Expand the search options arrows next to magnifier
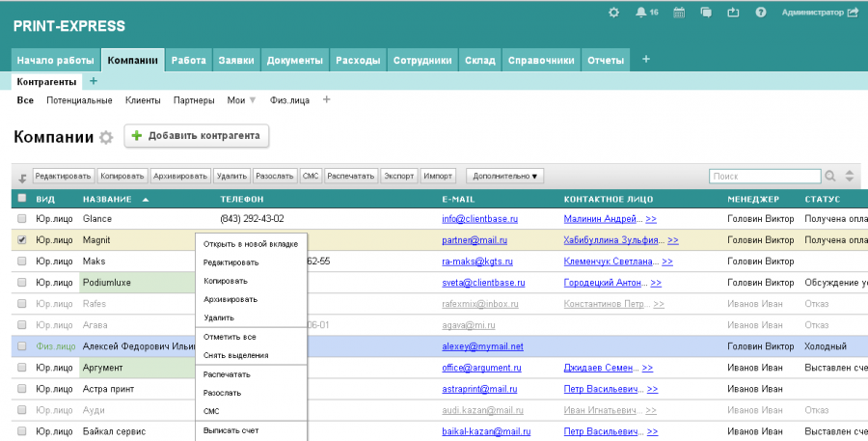 coord(850,177)
